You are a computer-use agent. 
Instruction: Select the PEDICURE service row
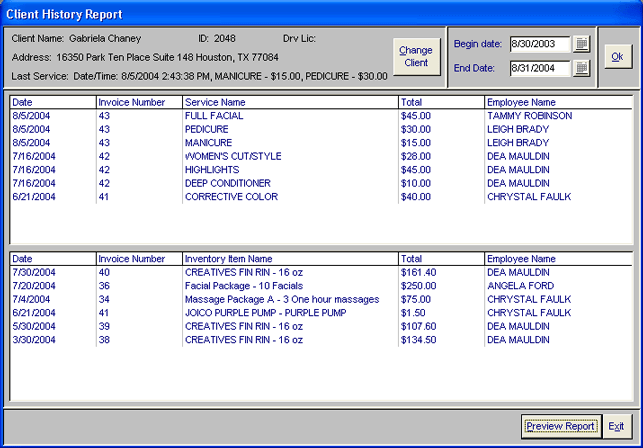321,130
